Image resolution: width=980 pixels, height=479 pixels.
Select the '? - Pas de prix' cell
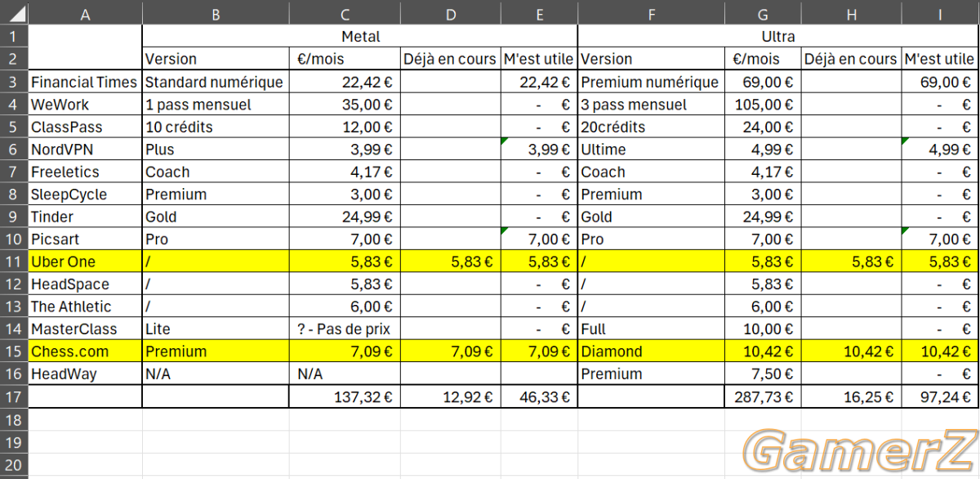coord(345,329)
